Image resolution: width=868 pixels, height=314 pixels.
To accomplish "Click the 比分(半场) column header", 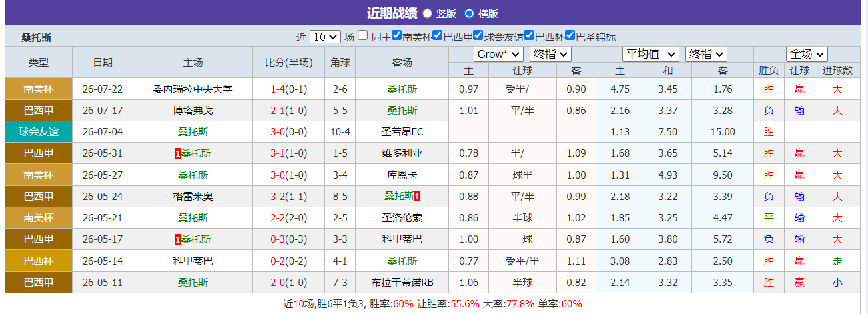I will click(x=288, y=62).
